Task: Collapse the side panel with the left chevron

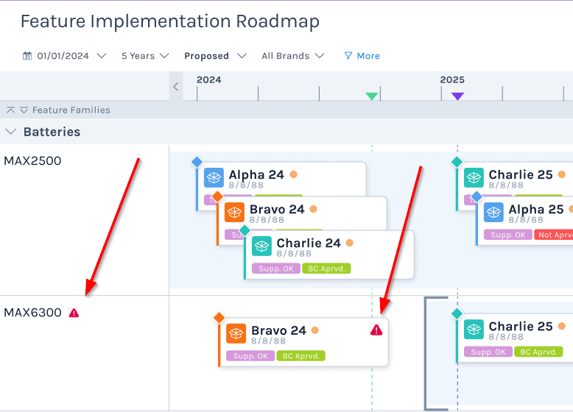Action: [x=176, y=87]
